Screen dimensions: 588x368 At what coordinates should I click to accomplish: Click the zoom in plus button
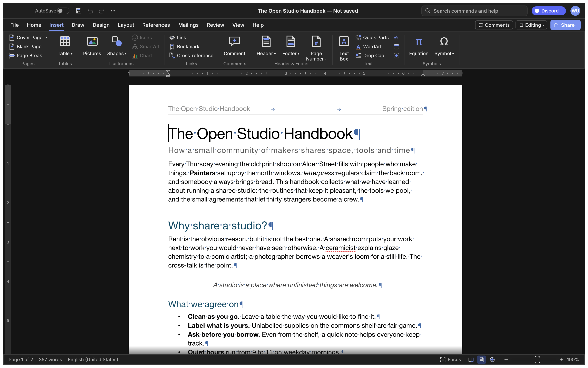tap(561, 359)
